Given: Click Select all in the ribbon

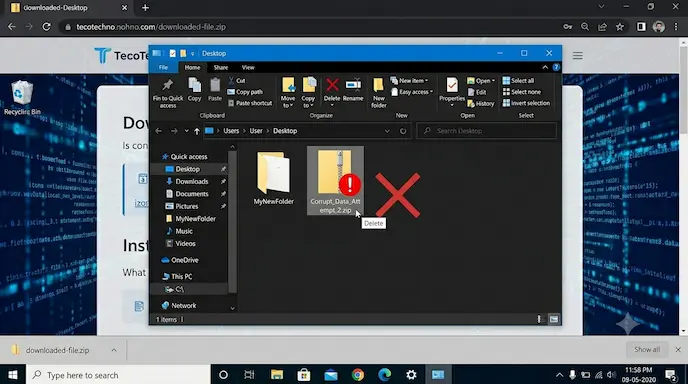Looking at the screenshot, I should click(x=518, y=81).
